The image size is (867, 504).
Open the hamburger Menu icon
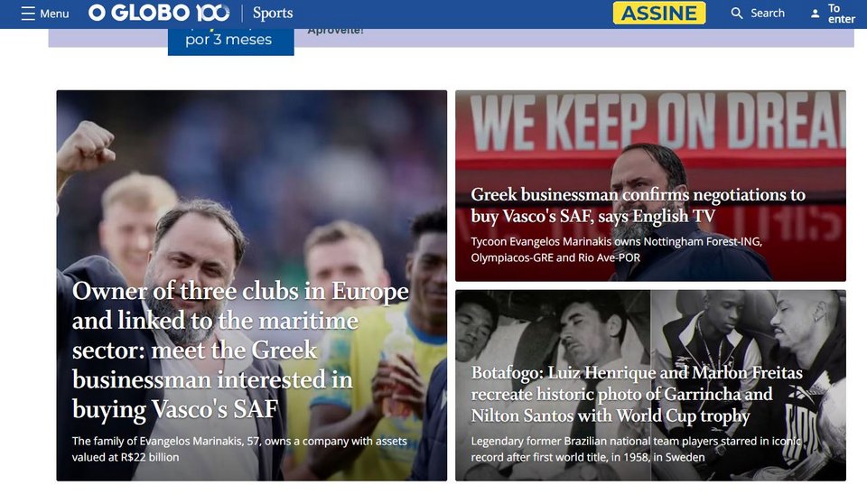28,14
